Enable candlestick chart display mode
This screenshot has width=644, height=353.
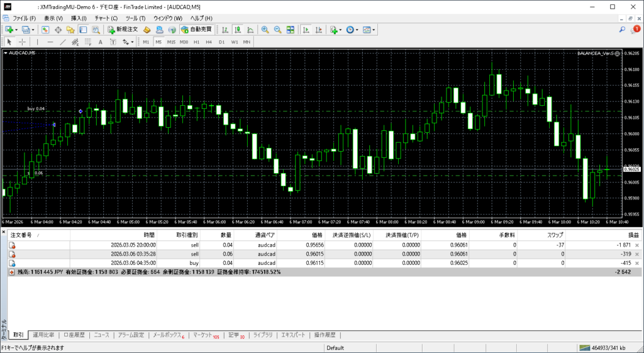[238, 30]
